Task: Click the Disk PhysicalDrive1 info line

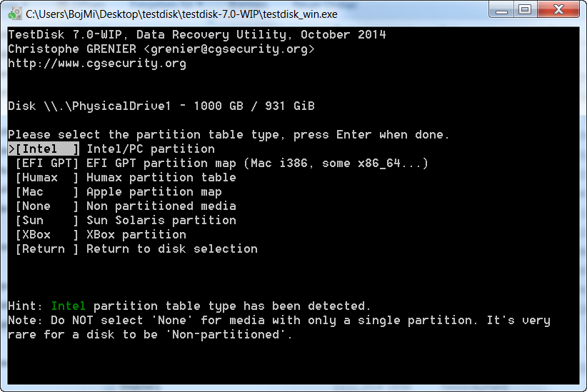Action: [161, 106]
